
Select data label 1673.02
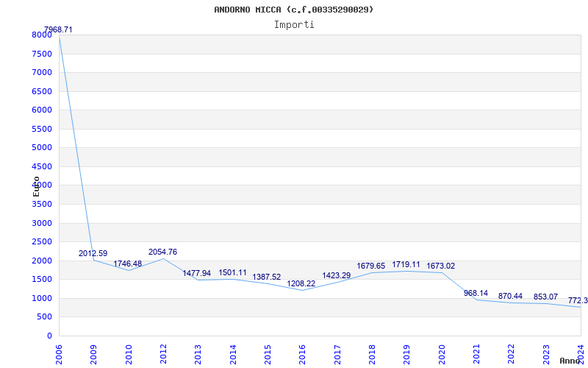pos(440,266)
